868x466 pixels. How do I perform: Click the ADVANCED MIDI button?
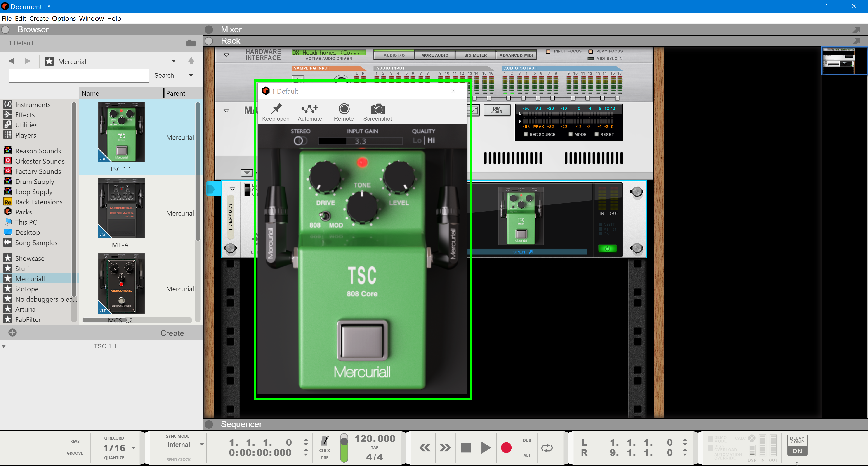(516, 55)
